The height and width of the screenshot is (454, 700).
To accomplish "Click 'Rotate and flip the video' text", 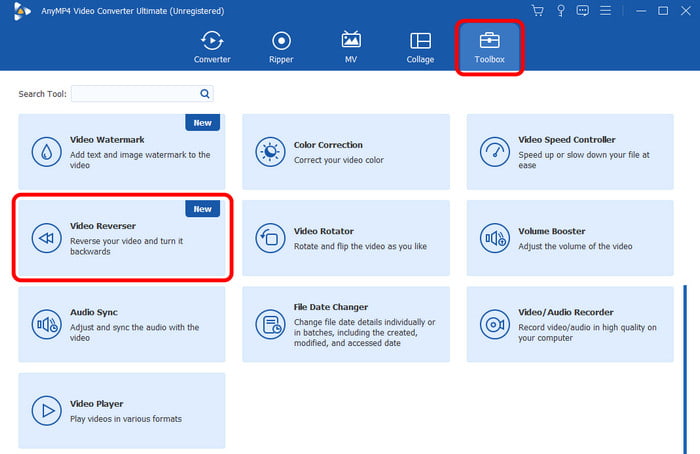I will coord(360,246).
